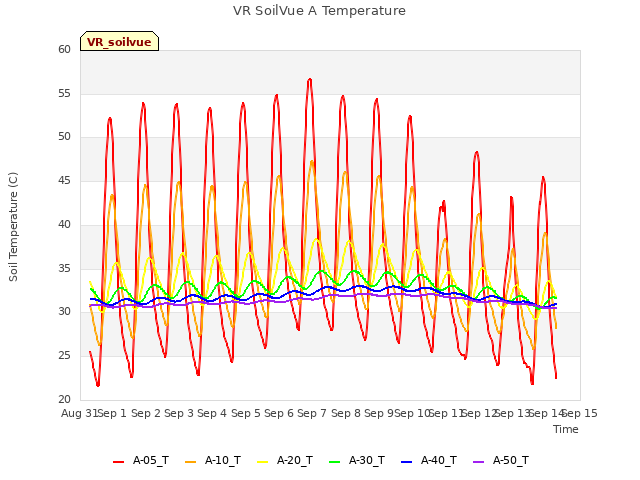Click the Time axis label
This screenshot has width=640, height=480.
[566, 429]
